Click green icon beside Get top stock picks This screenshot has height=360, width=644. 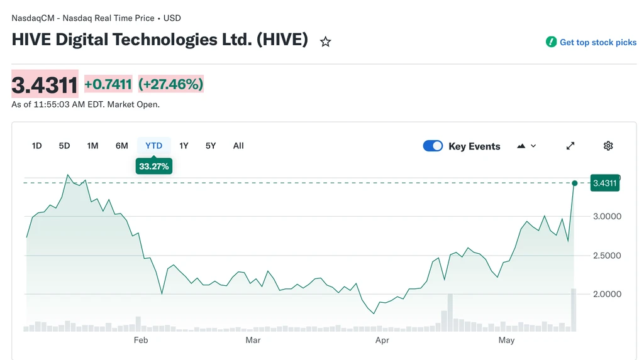coord(551,42)
